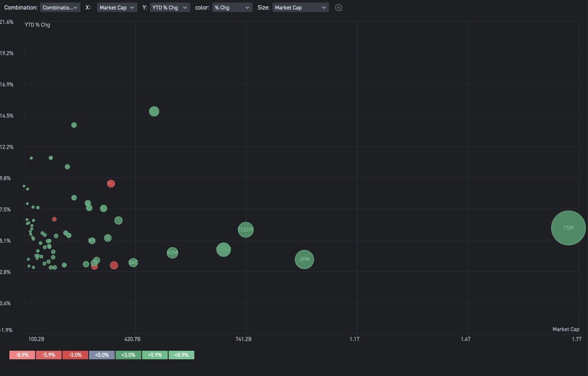Viewport: 588px width, 376px height.
Task: Click the XOM data point
Action: tap(172, 253)
